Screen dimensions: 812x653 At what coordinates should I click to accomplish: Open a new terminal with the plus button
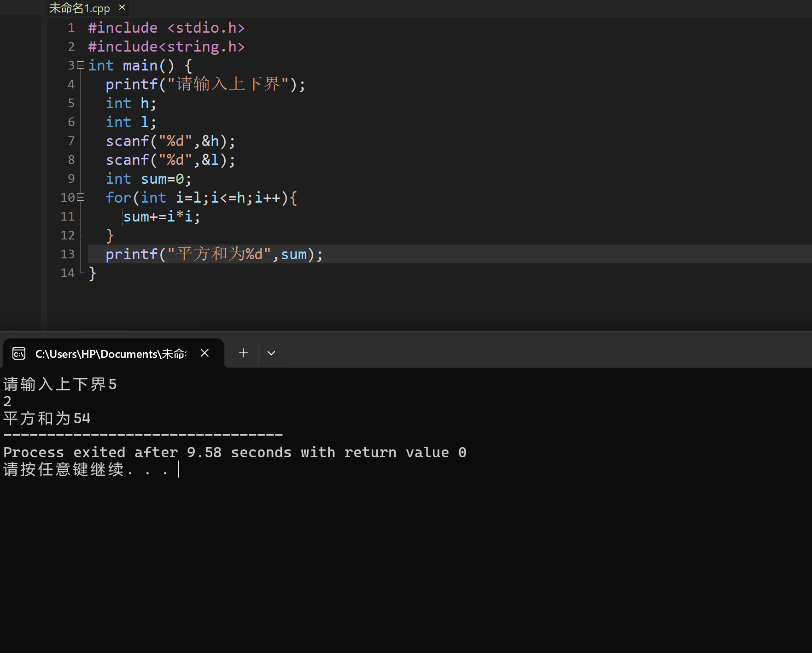pyautogui.click(x=243, y=353)
